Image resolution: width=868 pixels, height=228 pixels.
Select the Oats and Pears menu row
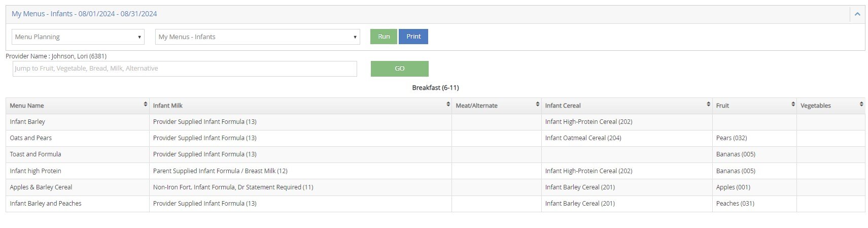pos(435,138)
